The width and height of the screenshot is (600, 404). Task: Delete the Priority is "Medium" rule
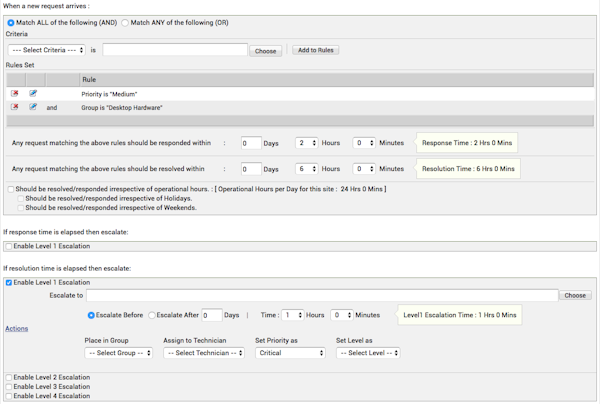[x=15, y=93]
